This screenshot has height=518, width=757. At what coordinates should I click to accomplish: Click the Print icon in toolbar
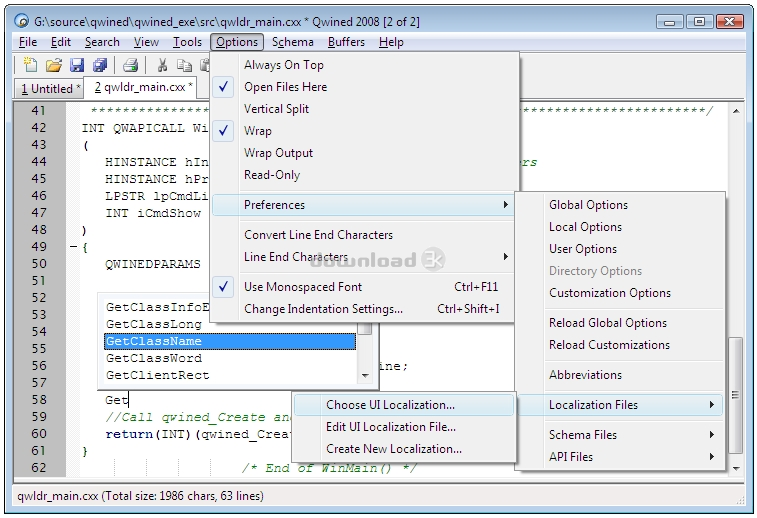(x=131, y=65)
